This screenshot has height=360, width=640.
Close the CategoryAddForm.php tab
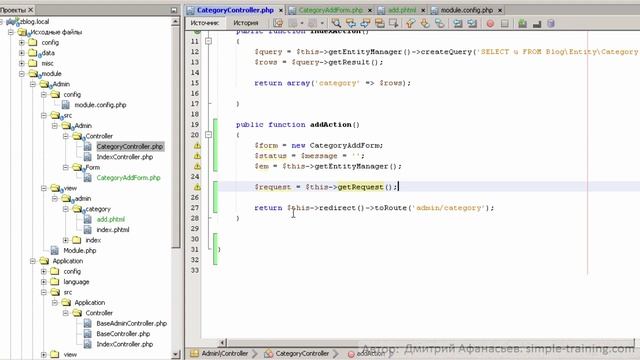pyautogui.click(x=370, y=10)
